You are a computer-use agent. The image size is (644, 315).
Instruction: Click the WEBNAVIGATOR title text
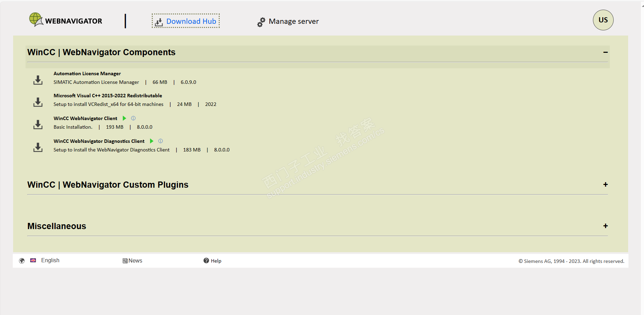click(74, 21)
